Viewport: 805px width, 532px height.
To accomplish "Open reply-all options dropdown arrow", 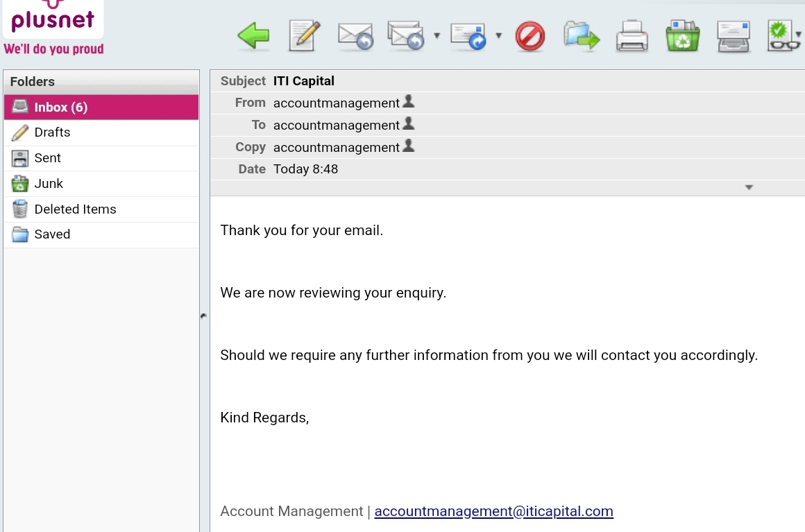I will [x=437, y=35].
